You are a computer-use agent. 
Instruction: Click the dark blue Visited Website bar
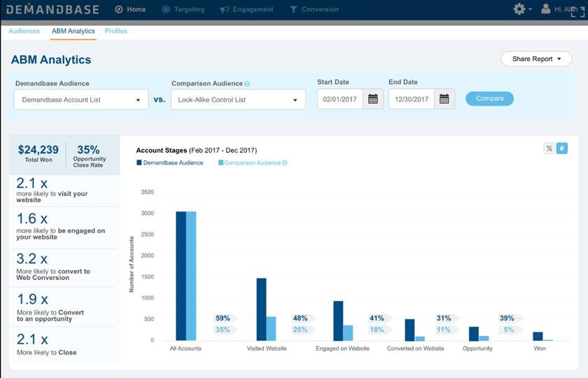point(261,309)
